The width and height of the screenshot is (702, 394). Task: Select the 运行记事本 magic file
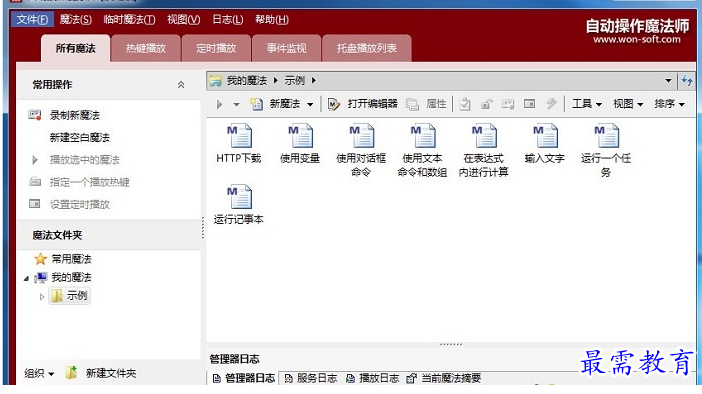(239, 205)
